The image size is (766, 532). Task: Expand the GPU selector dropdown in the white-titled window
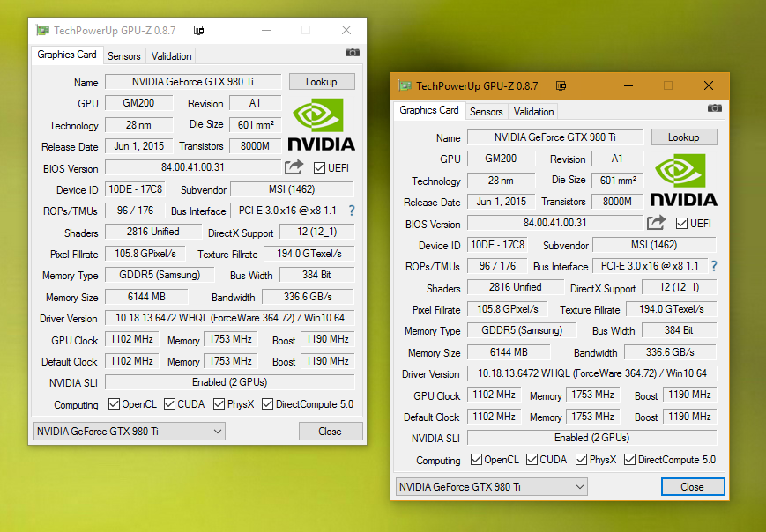[130, 432]
